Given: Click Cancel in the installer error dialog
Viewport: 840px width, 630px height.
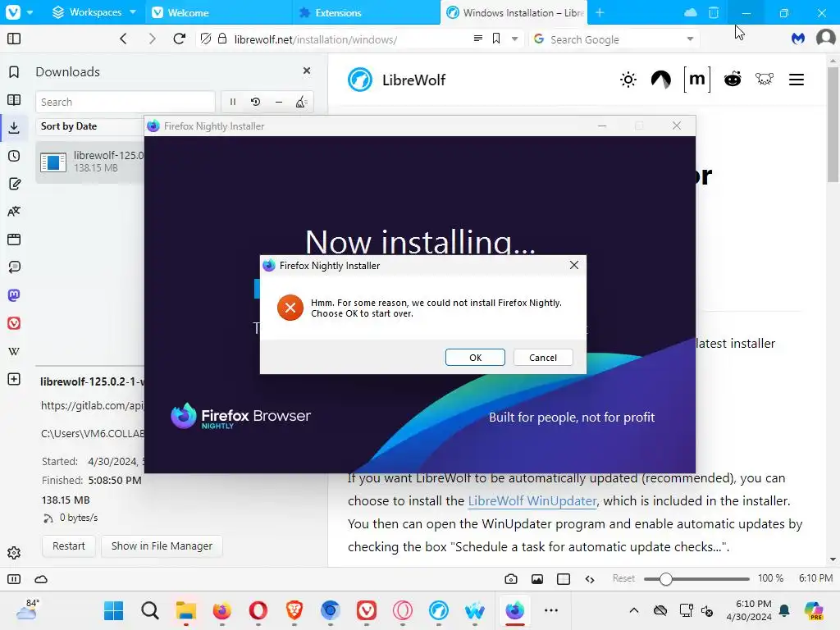Looking at the screenshot, I should coord(543,358).
